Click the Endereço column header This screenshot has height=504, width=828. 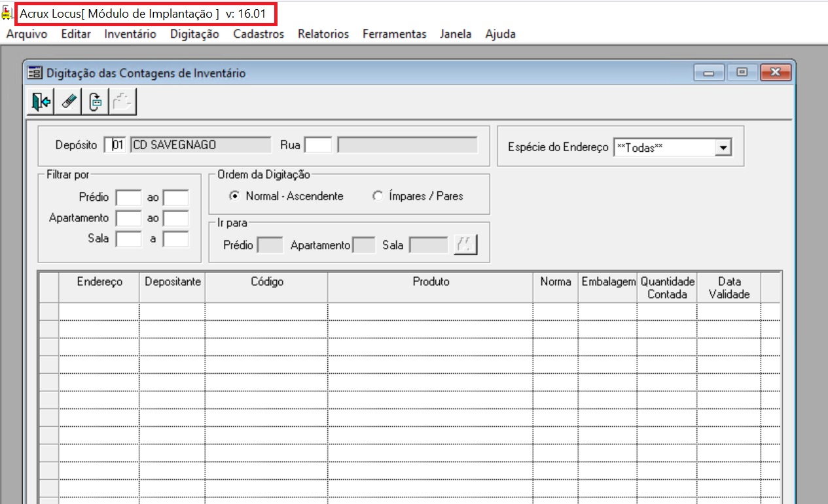[x=99, y=287]
